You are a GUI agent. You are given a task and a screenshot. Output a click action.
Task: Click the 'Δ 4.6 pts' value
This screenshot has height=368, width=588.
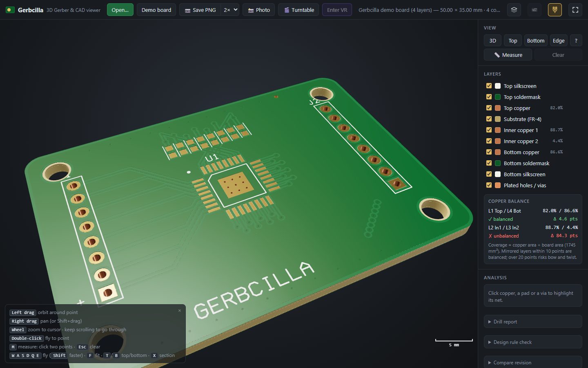(x=566, y=219)
